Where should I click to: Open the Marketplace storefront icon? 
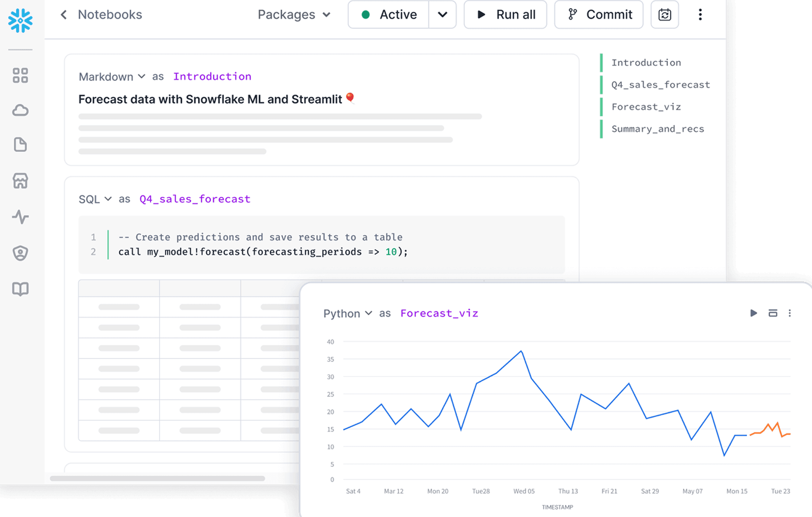(20, 181)
